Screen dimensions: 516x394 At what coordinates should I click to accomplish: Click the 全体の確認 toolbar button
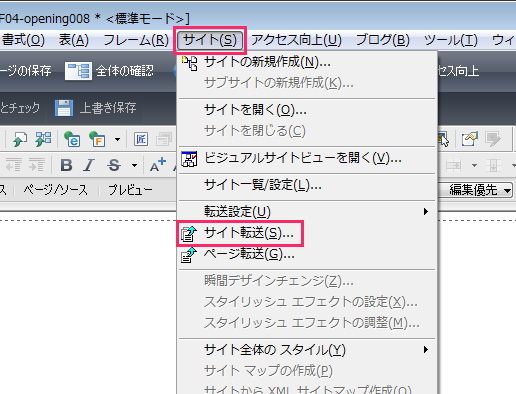(x=109, y=71)
